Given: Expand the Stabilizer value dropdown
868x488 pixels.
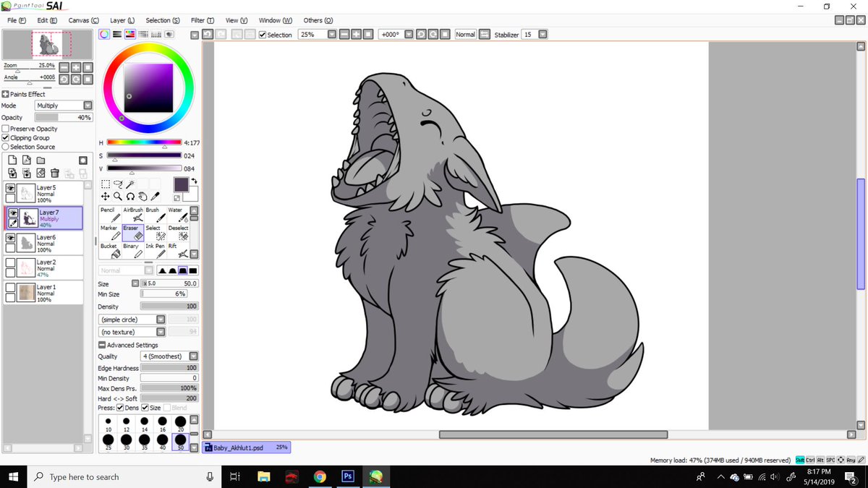Looking at the screenshot, I should click(x=542, y=34).
